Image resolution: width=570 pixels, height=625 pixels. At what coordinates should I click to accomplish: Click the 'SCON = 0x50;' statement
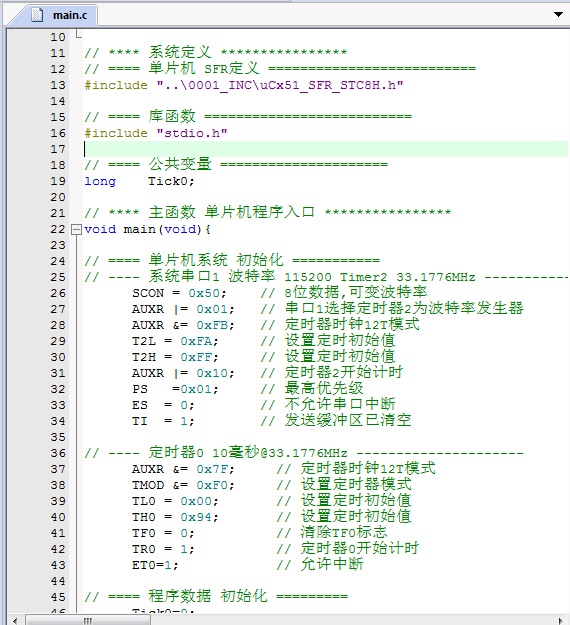coord(179,293)
